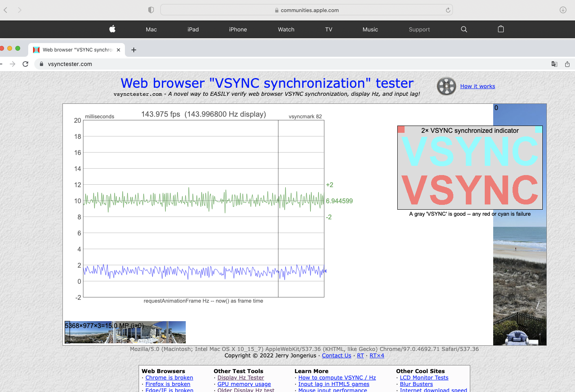This screenshot has width=575, height=392.
Task: Click the film reel gear icon
Action: pos(446,86)
